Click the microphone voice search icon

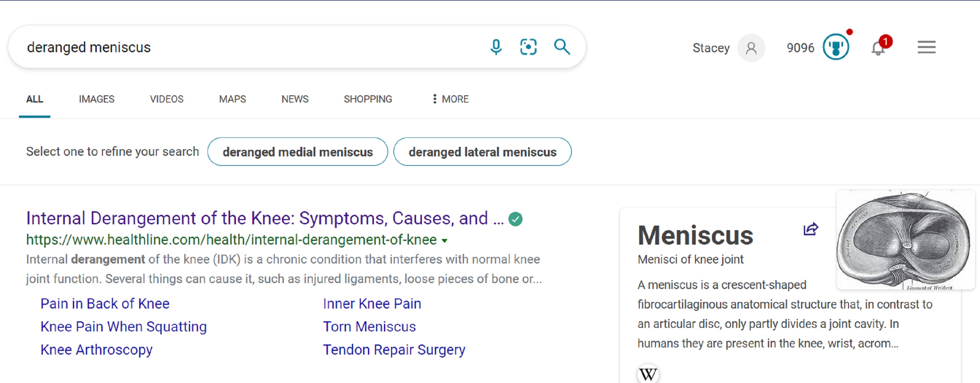click(496, 47)
